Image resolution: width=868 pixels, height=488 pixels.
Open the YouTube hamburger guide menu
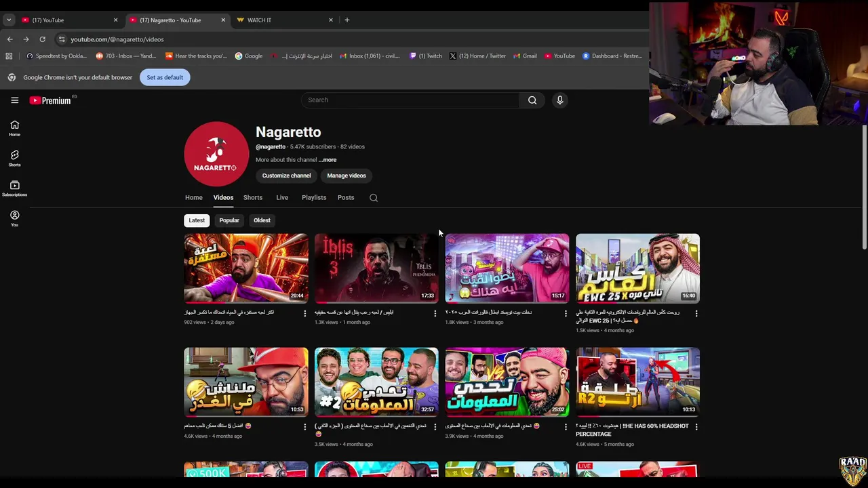coord(14,100)
